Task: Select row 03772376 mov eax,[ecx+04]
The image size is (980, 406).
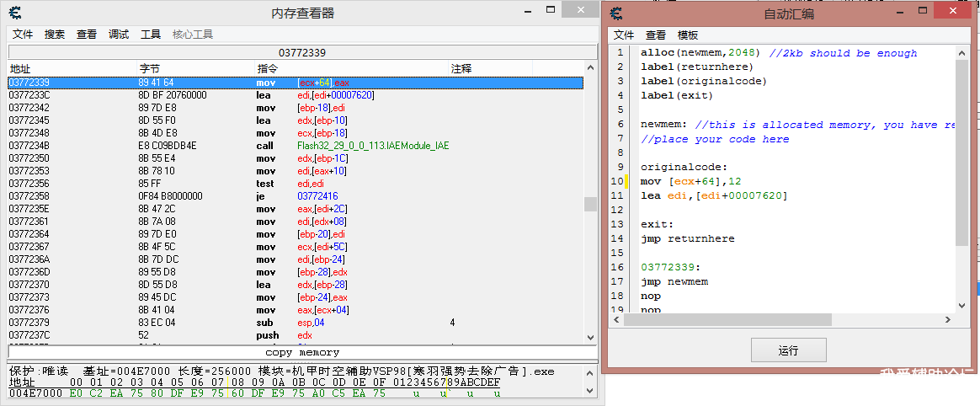Action: (296, 310)
